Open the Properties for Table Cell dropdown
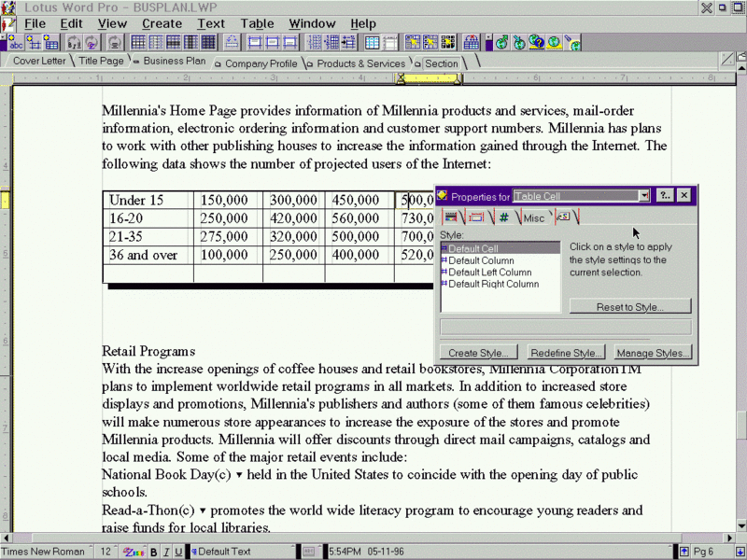Viewport: 747px width, 560px height. 644,196
